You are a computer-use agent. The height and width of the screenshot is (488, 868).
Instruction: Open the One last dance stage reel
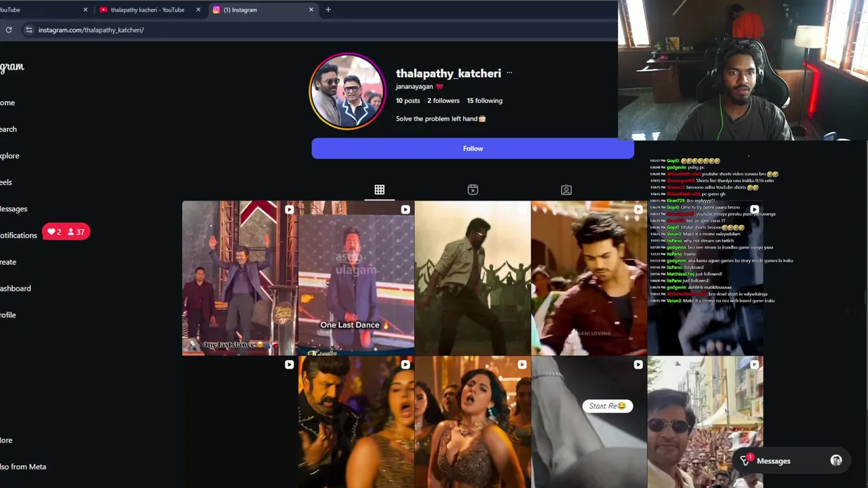[x=239, y=278]
